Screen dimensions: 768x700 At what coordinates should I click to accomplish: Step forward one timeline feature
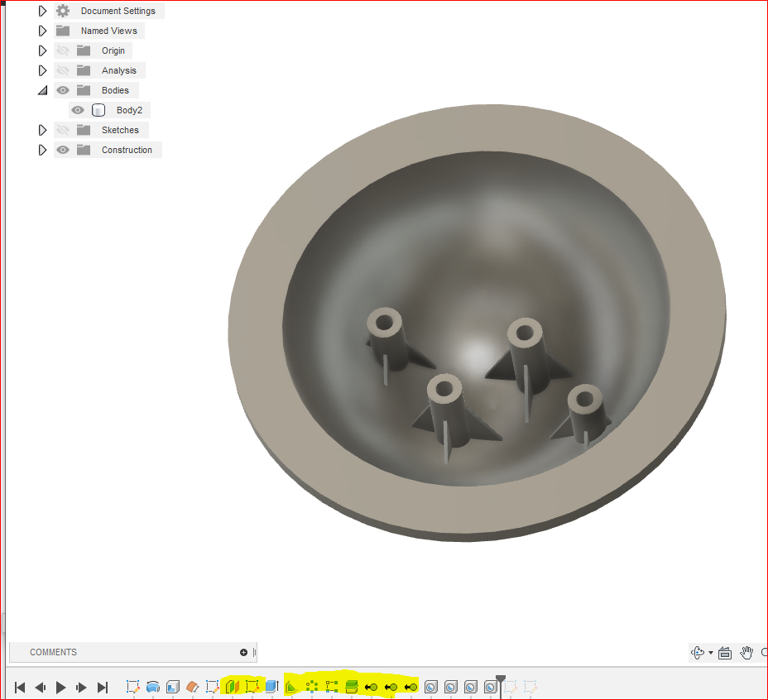click(81, 688)
